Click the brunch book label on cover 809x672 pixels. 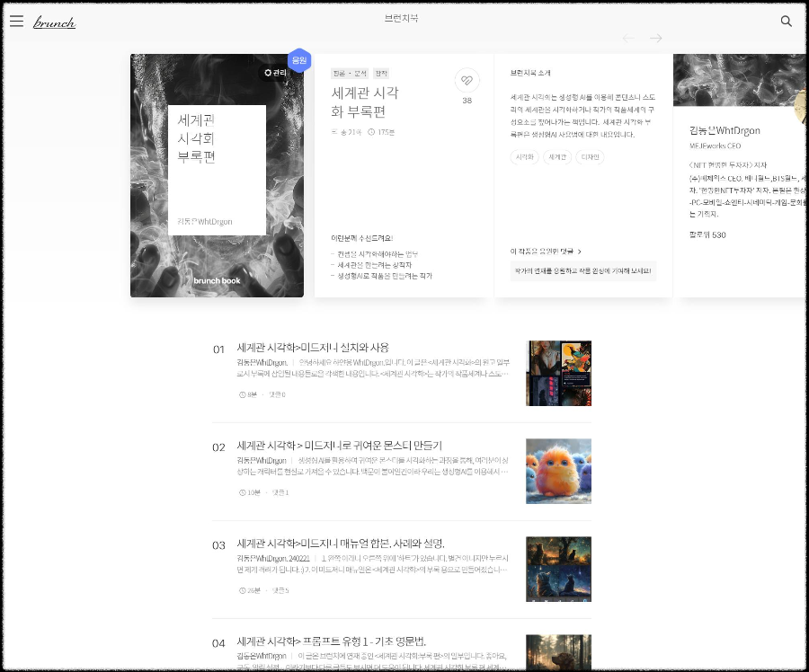(x=217, y=280)
